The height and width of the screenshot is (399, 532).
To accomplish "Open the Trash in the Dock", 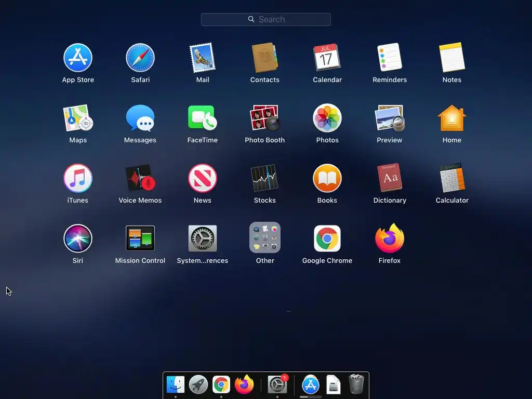I will tap(356, 384).
